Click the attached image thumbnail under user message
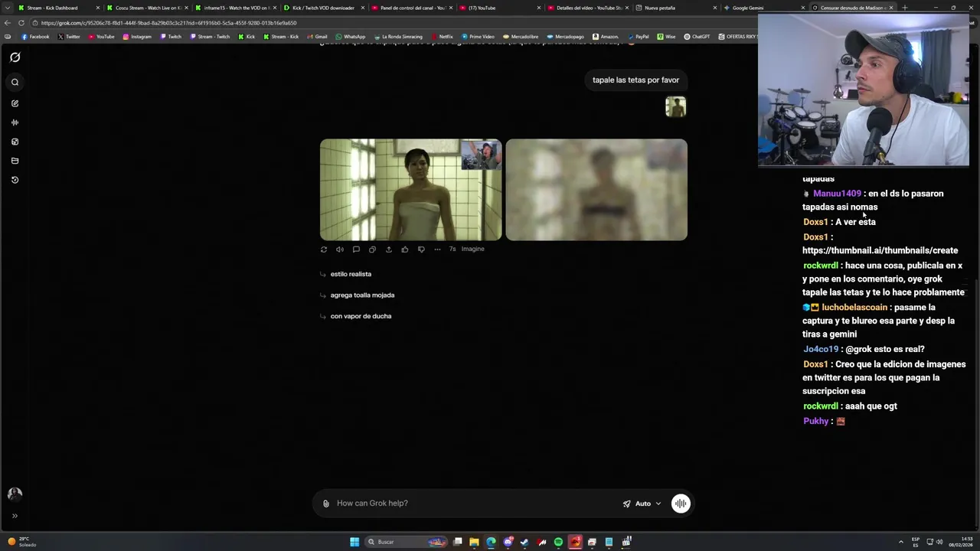This screenshot has height=551, width=980. click(675, 106)
